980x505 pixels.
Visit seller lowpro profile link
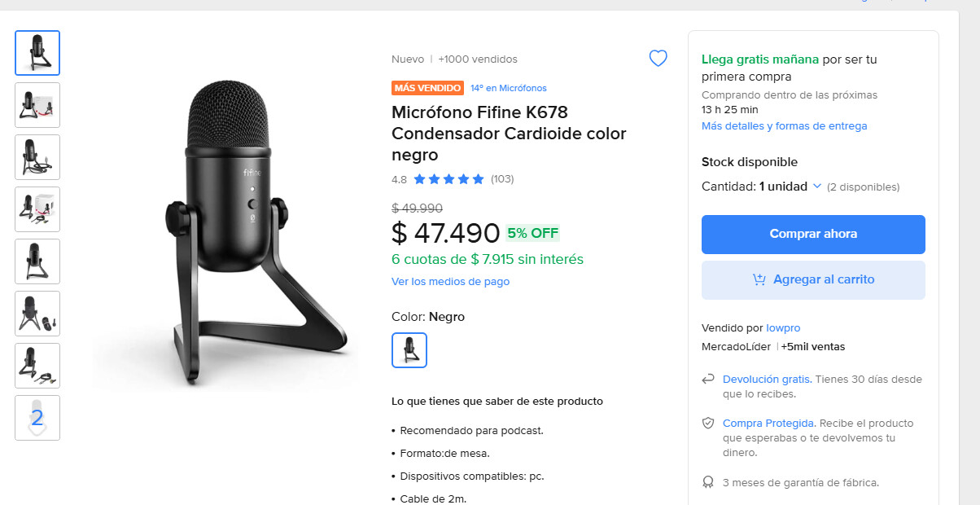tap(783, 328)
